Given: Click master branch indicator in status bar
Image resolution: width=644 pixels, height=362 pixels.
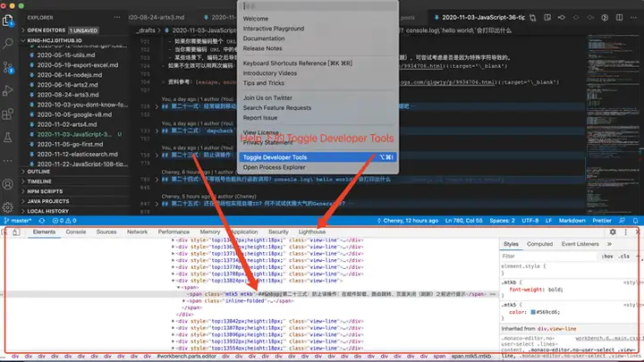Looking at the screenshot, I should (17, 221).
